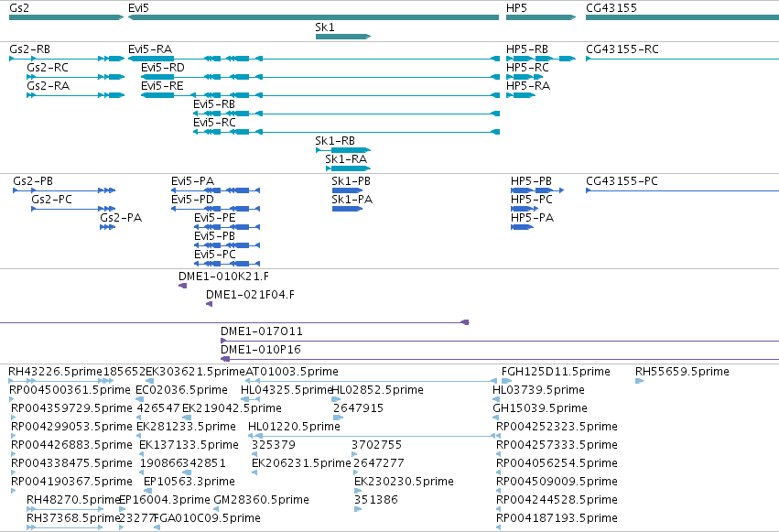Click the Evi5-RA transcript label
This screenshot has width=779, height=532.
150,49
